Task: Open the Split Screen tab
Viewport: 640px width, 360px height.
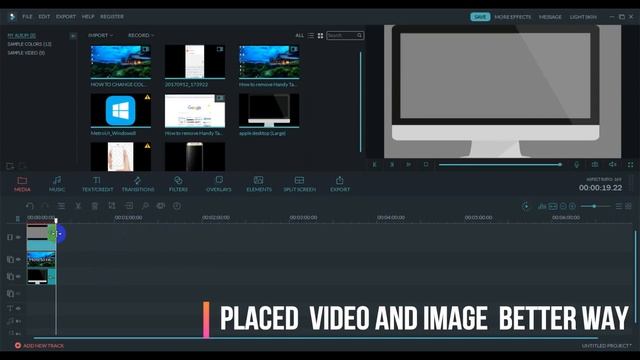Action: tap(299, 184)
